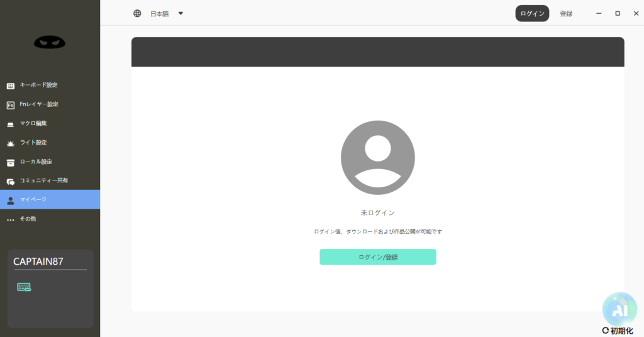Click the globe language icon
644x337 pixels.
pyautogui.click(x=137, y=13)
